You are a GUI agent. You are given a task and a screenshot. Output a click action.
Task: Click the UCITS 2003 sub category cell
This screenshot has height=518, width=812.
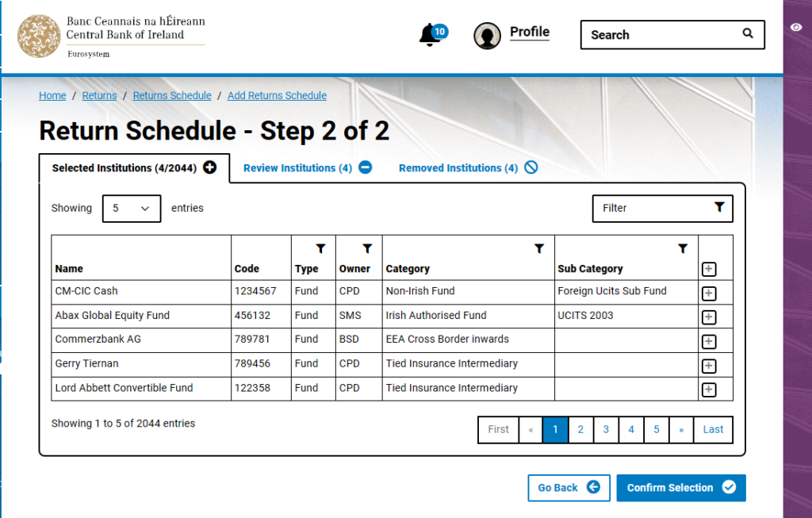626,316
